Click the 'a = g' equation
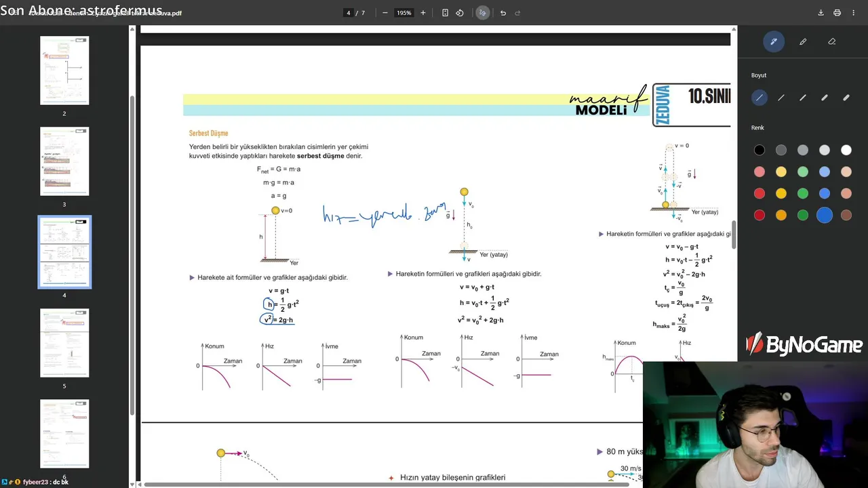Screen dimensions: 868x488 (279, 196)
